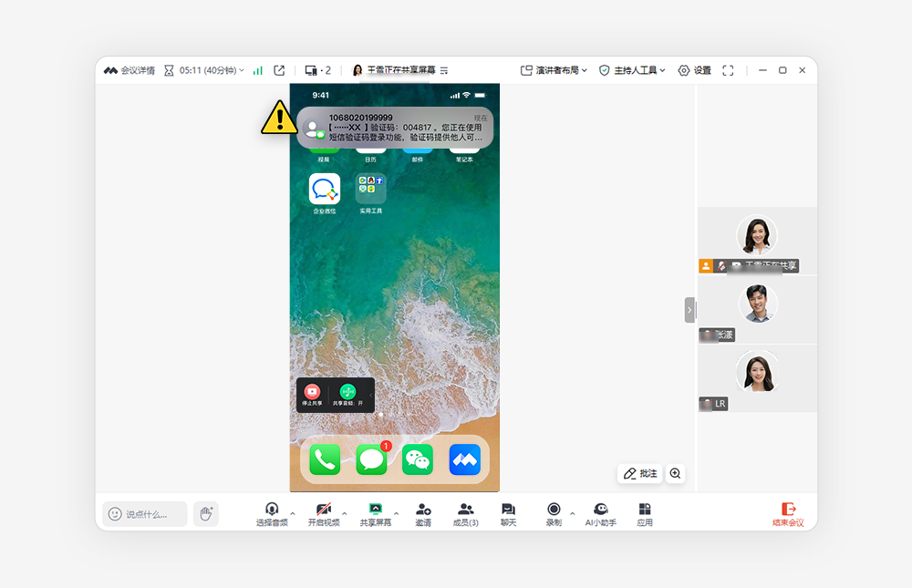
Task: Open 会议详情 meeting details
Action: (x=130, y=70)
